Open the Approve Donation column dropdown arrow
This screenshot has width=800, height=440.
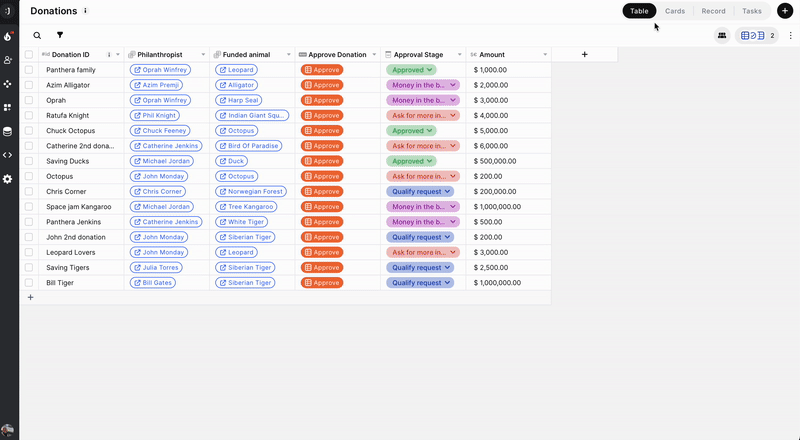pos(374,55)
